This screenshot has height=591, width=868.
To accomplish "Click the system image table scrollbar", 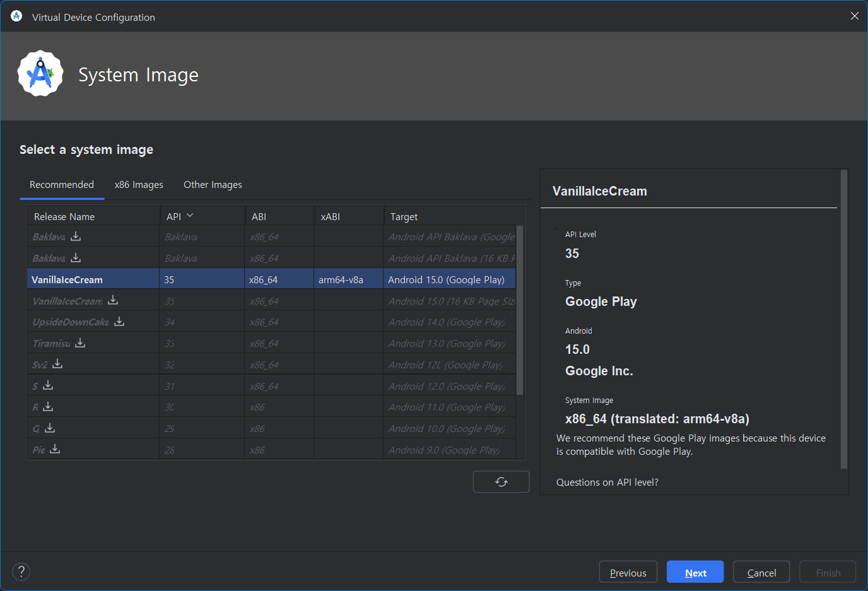I will [x=520, y=310].
